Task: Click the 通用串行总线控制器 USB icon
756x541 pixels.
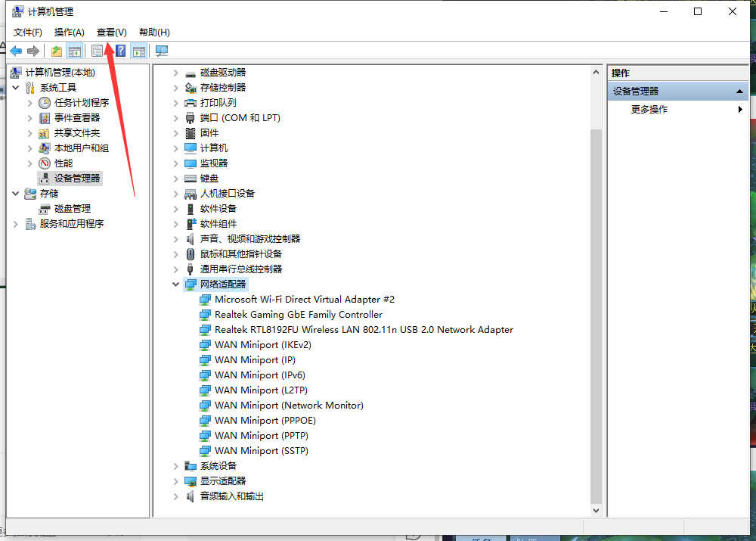Action: point(191,269)
